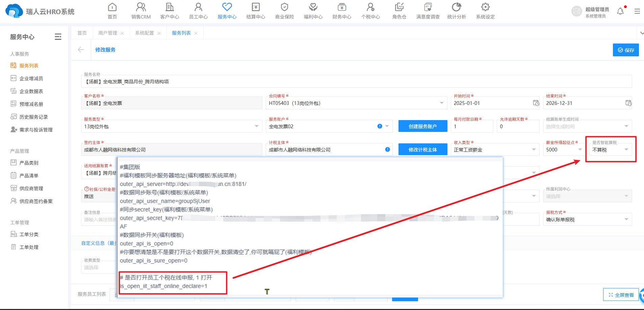Open 产品清单 in sidebar
The image size is (644, 310).
[29, 175]
